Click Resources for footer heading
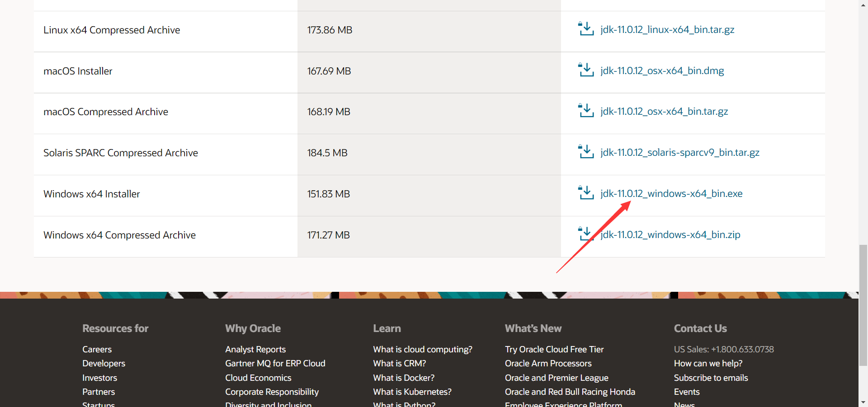 click(115, 328)
